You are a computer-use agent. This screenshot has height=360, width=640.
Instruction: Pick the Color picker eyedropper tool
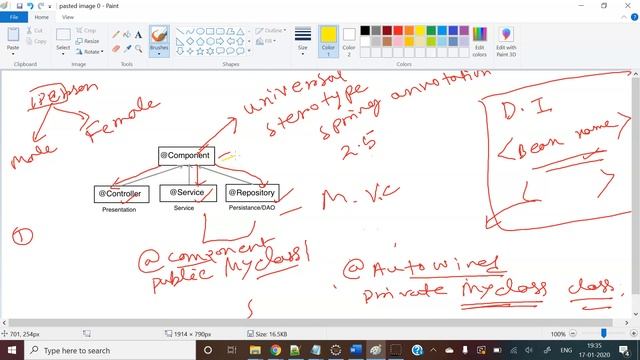(127, 49)
